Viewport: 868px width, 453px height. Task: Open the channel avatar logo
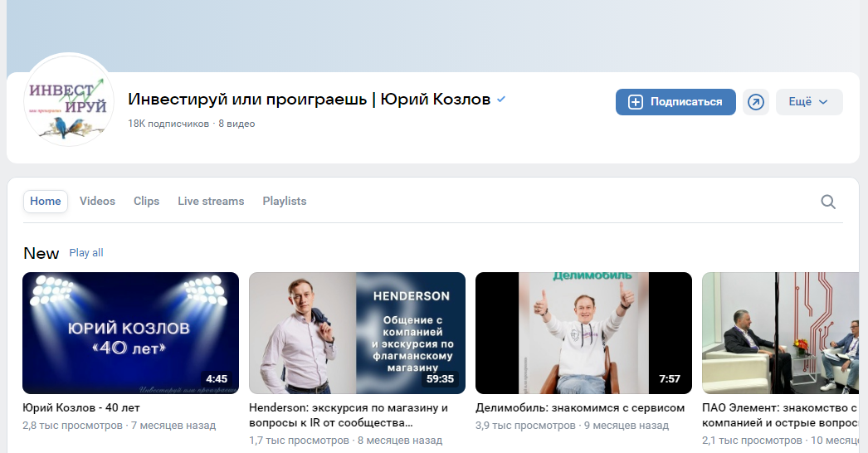pos(69,100)
